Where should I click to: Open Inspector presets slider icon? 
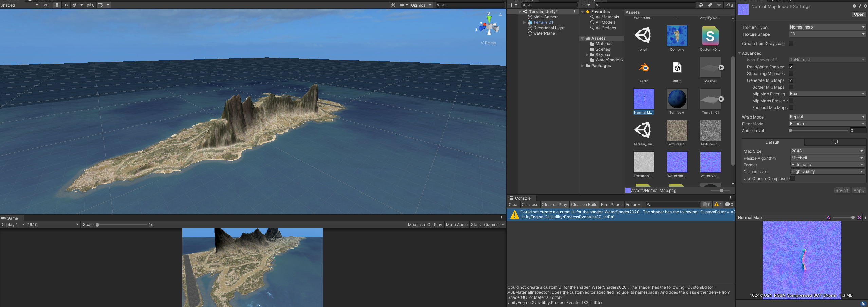(x=860, y=6)
